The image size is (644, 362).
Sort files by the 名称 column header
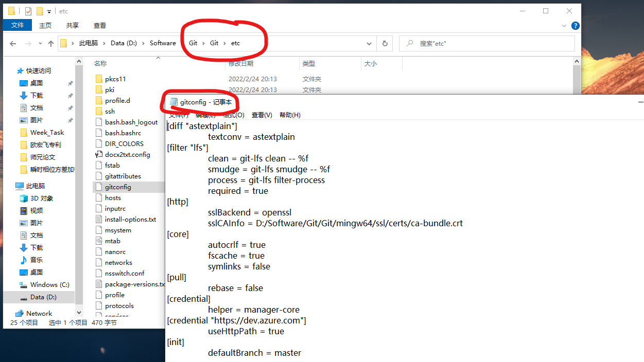100,64
